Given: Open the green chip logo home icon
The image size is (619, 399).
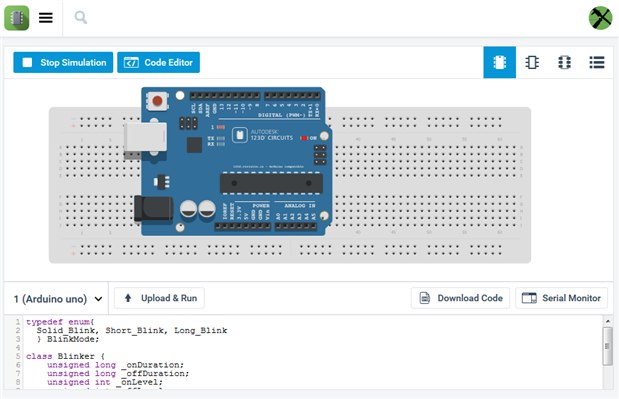Looking at the screenshot, I should (17, 18).
